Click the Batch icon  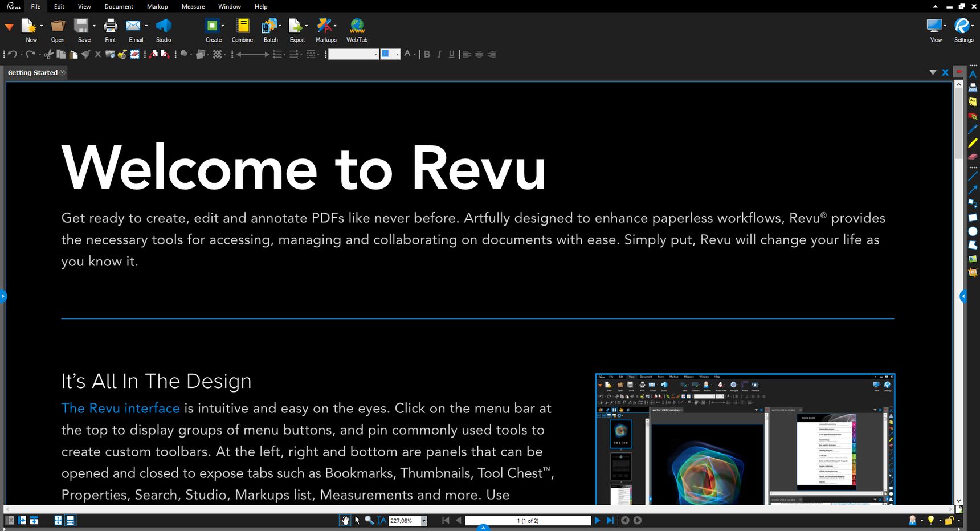point(269,26)
